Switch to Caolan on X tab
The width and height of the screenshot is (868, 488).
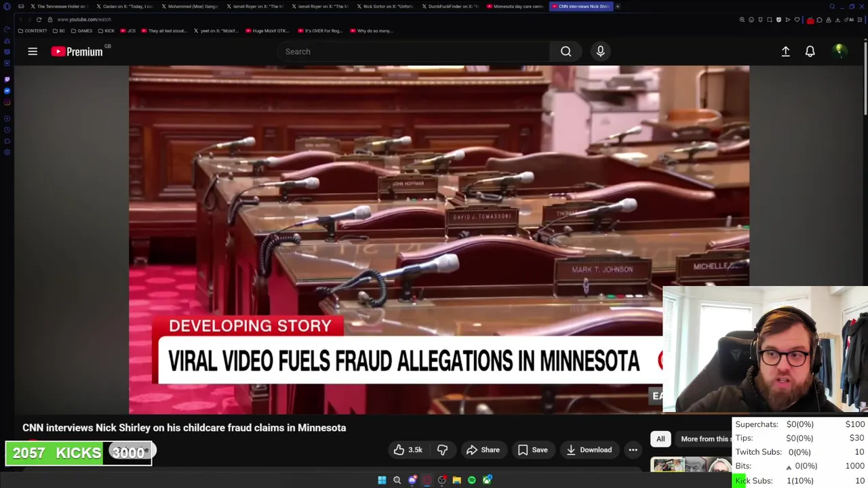coord(124,6)
